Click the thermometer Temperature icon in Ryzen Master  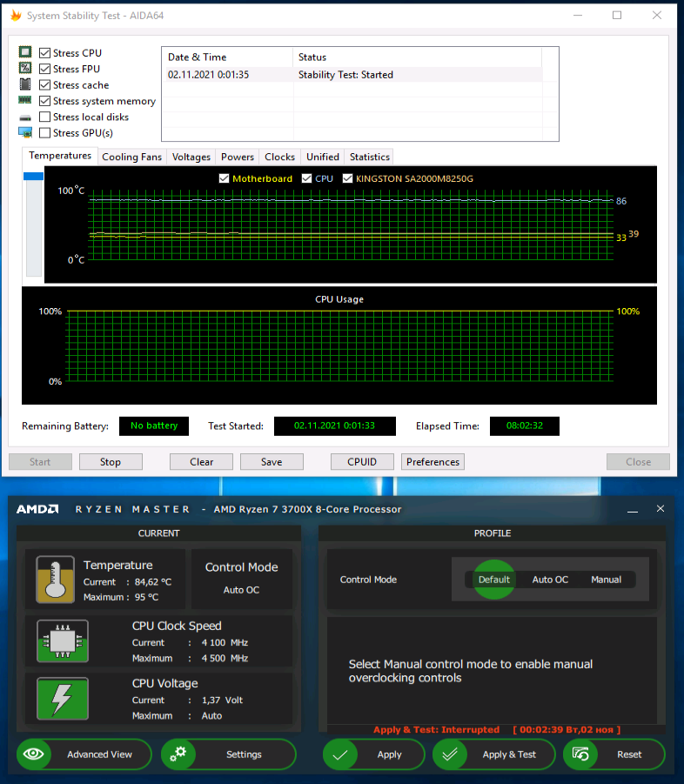point(56,579)
